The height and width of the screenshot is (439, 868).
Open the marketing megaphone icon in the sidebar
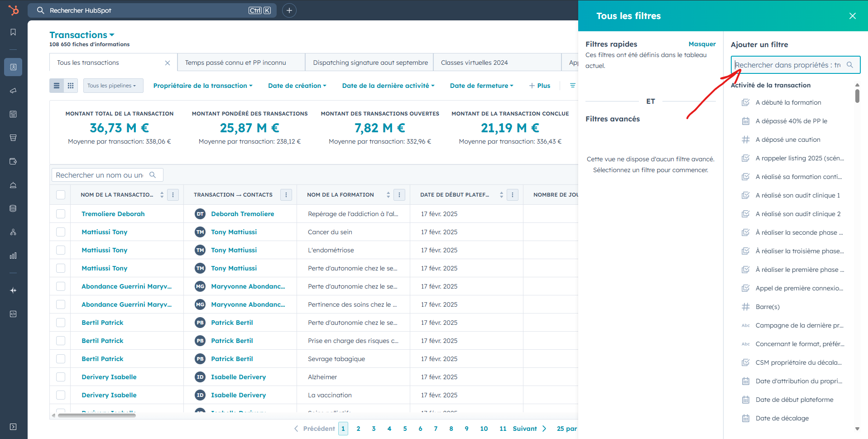point(13,91)
